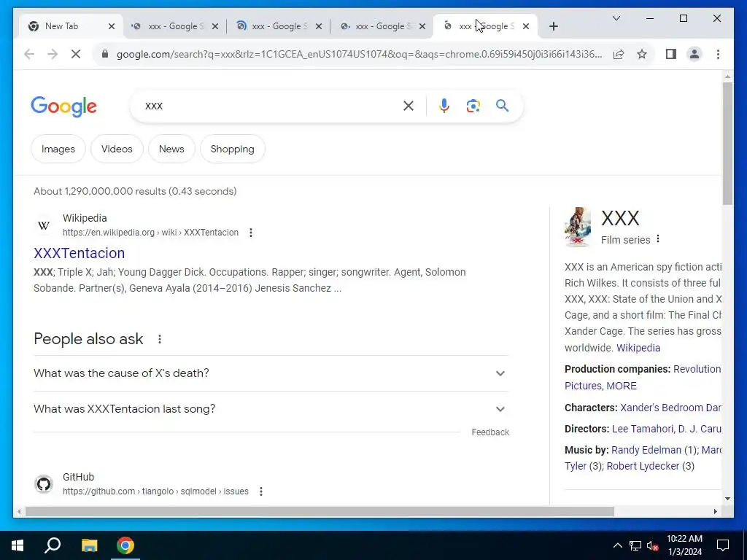The image size is (747, 560).
Task: Click Chrome icon in taskbar
Action: tap(125, 545)
